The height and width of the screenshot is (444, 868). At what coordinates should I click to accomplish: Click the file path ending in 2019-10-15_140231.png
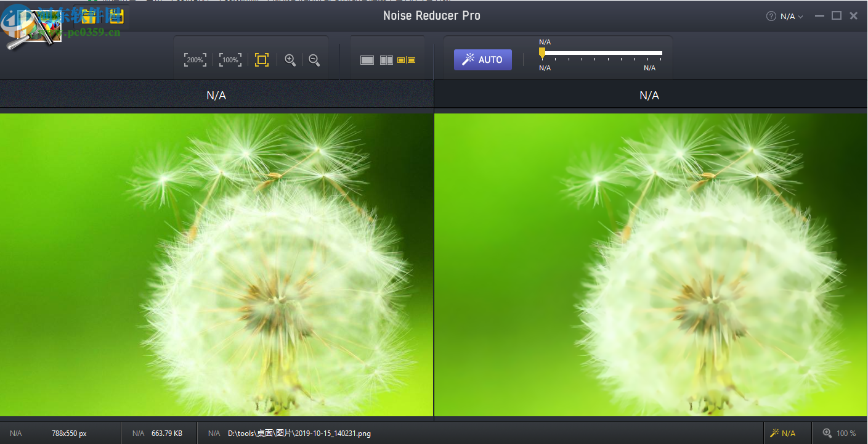click(x=299, y=434)
